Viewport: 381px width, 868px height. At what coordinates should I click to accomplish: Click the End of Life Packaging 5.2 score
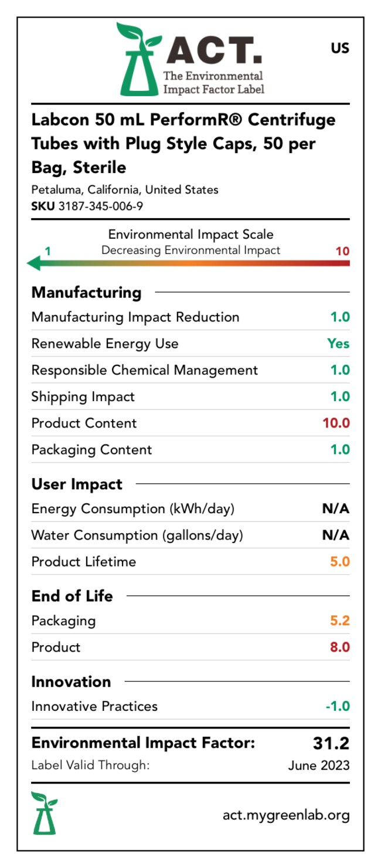pos(340,621)
